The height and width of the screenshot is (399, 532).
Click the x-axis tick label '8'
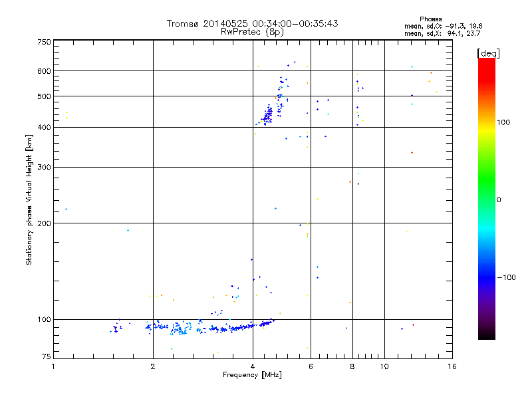tap(352, 366)
